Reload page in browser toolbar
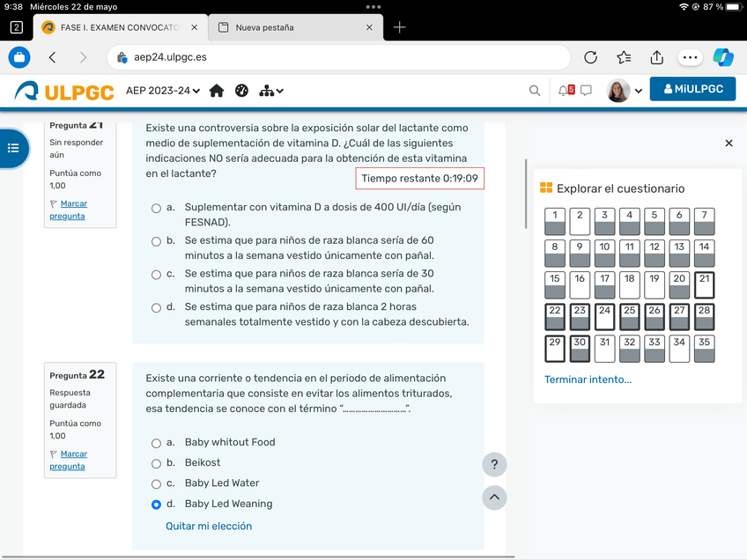Viewport: 747px width, 560px height. point(591,57)
